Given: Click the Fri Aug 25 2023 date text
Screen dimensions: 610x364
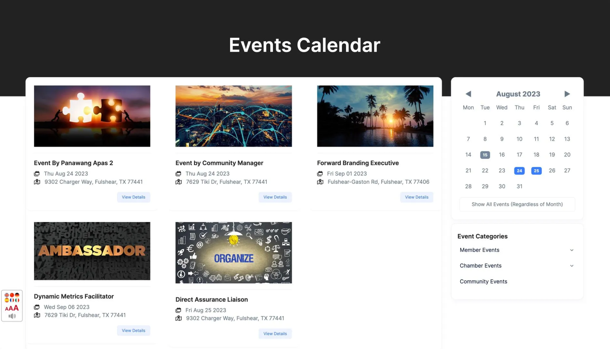Looking at the screenshot, I should [206, 310].
